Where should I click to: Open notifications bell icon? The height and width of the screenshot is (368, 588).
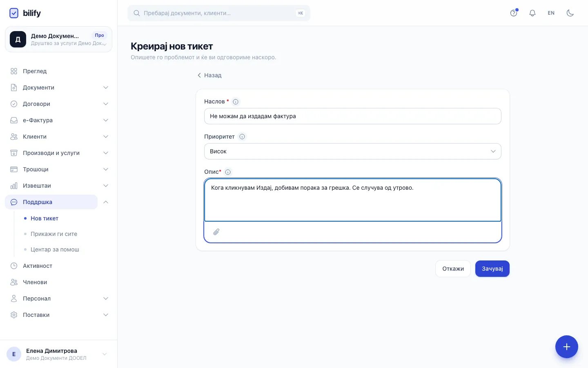point(532,13)
